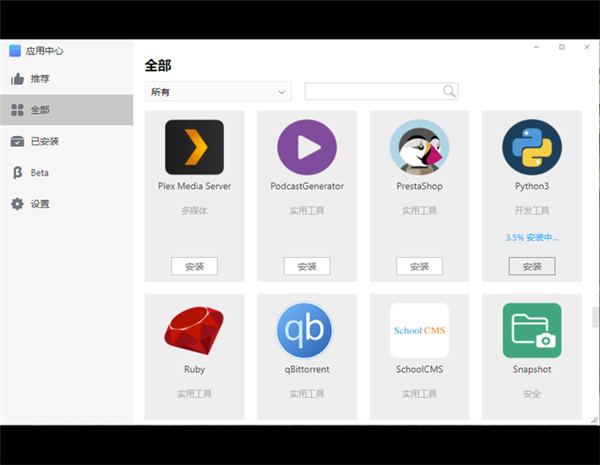Click the magnifier search icon
Viewport: 600px width, 465px height.
449,91
